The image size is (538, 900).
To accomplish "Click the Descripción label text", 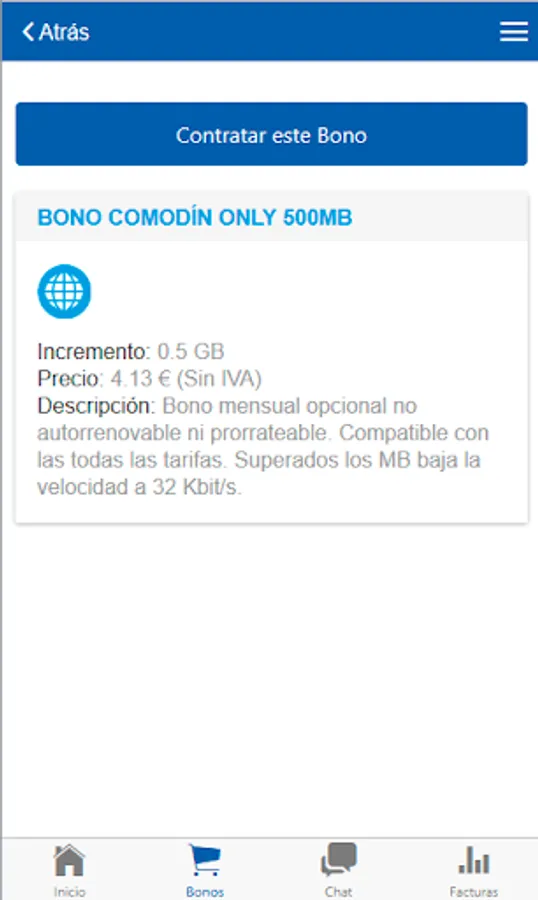I will 96,406.
